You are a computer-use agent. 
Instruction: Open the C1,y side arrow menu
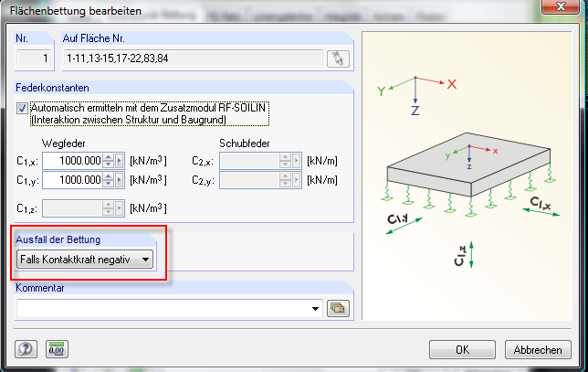tap(120, 180)
